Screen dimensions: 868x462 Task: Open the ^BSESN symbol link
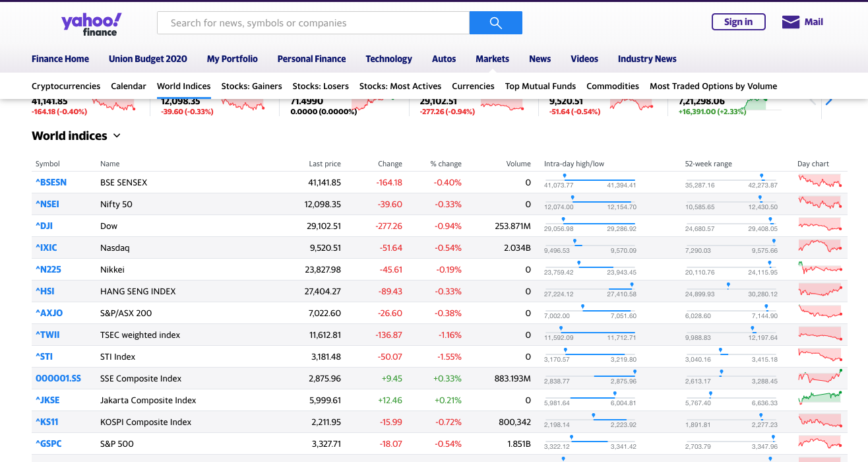tap(51, 182)
